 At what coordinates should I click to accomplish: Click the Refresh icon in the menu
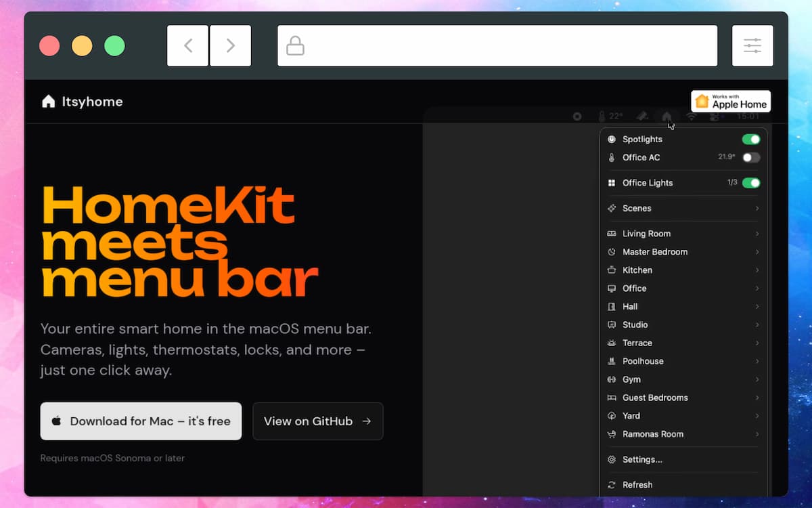(x=612, y=484)
